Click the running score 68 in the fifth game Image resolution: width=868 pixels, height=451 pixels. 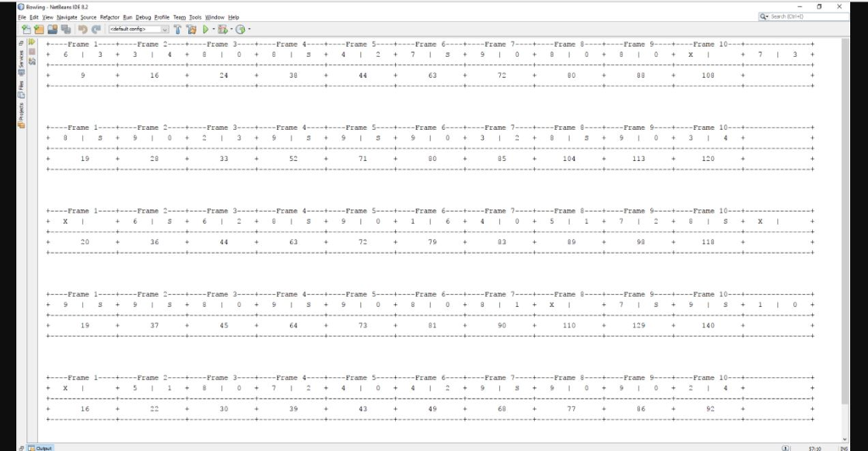tap(502, 409)
